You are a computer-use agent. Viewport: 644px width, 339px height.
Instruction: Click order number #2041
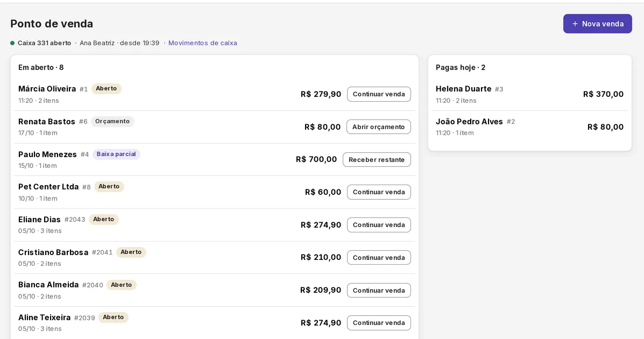point(102,252)
